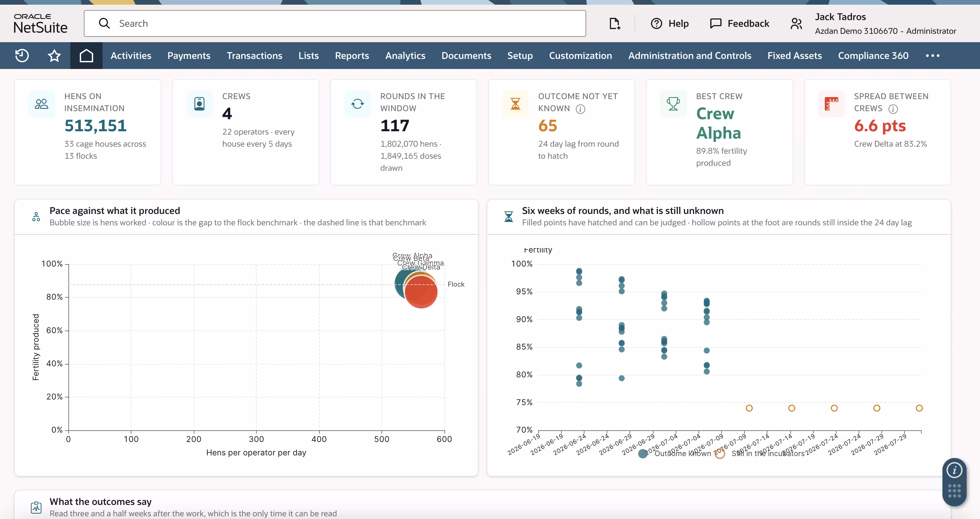Click the Best Crew trophy icon
The height and width of the screenshot is (519, 980).
coord(673,104)
